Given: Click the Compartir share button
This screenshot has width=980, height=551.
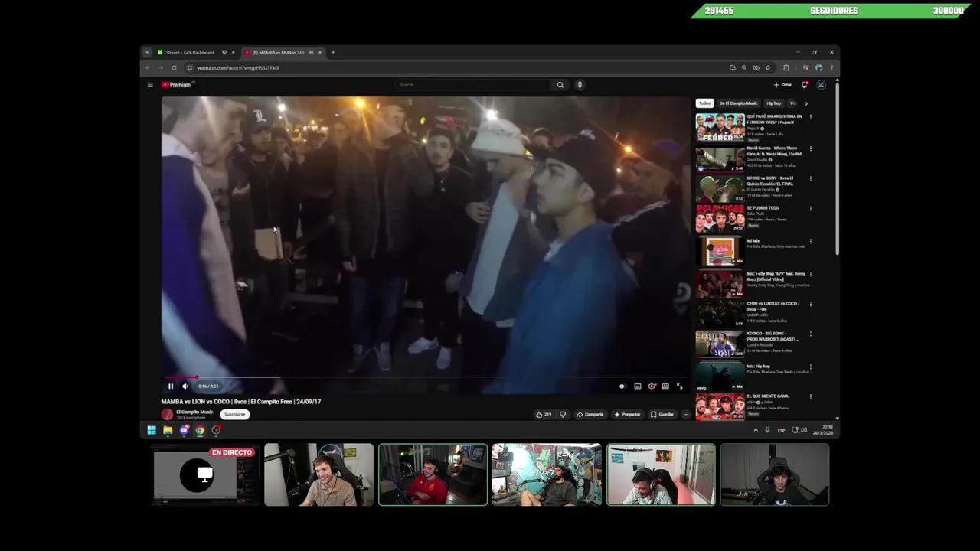Looking at the screenshot, I should [x=590, y=414].
